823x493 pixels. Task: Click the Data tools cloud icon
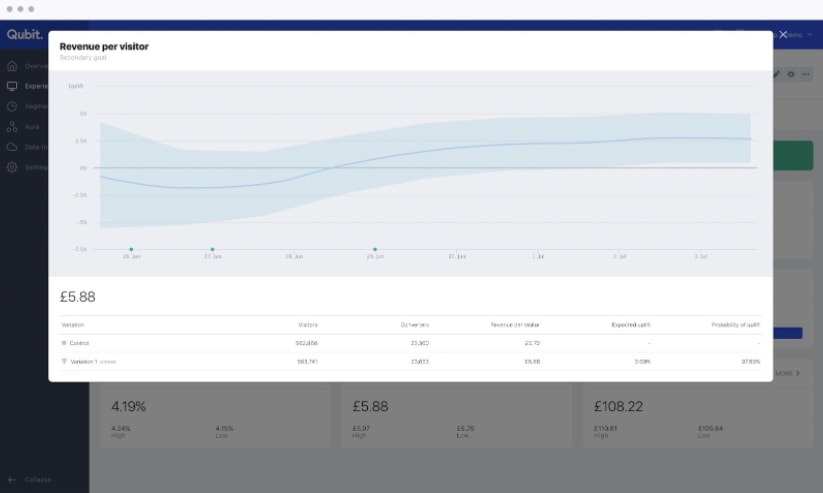point(12,147)
